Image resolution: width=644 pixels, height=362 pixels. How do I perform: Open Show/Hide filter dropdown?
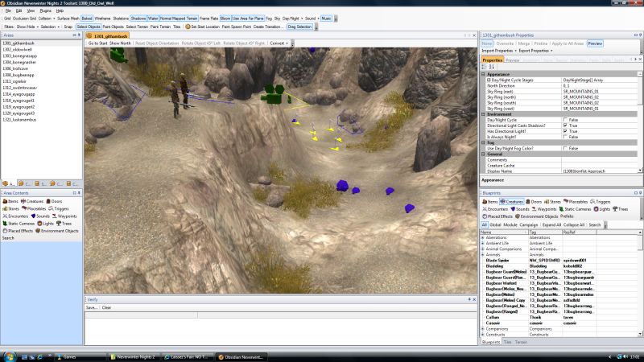(27, 27)
